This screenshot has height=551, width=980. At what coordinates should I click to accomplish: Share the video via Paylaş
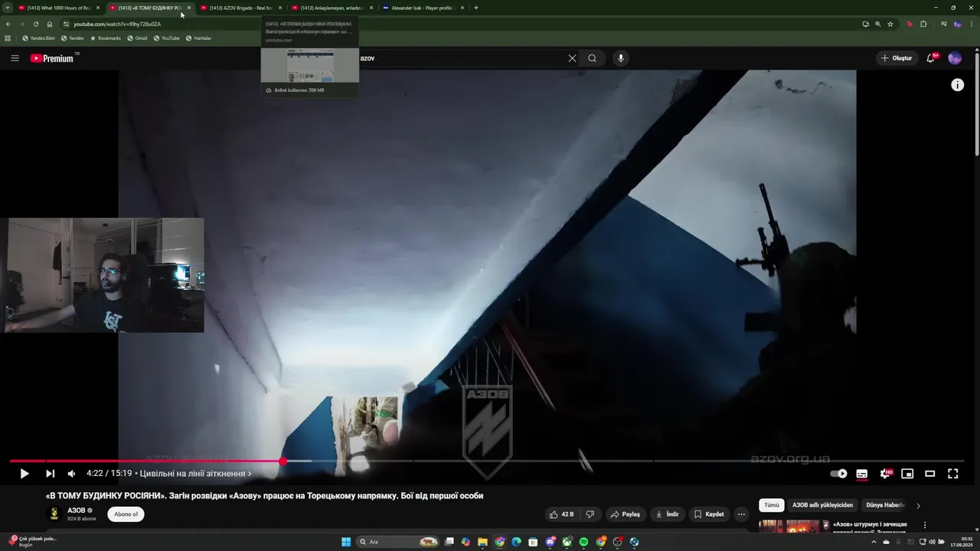tap(626, 514)
